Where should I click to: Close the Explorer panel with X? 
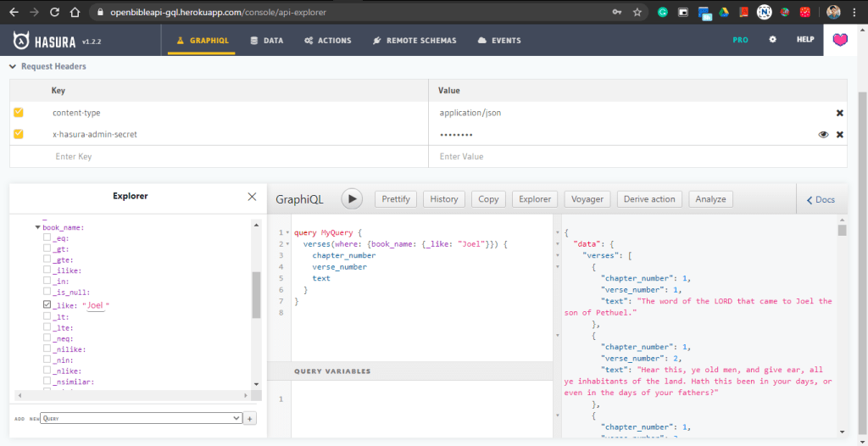pyautogui.click(x=252, y=197)
